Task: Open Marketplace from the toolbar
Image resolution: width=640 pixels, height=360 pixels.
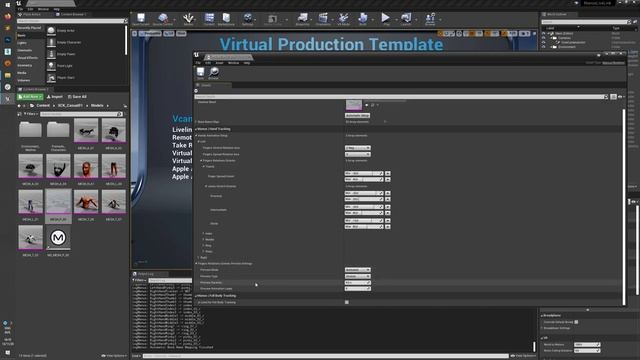Action: 226,19
